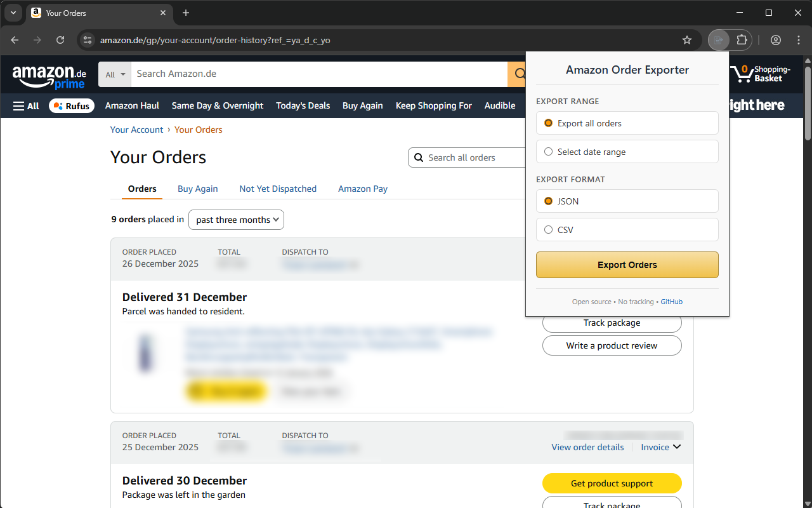Open the GitHub link in the popup
Screen dimensions: 812x508
671,302
